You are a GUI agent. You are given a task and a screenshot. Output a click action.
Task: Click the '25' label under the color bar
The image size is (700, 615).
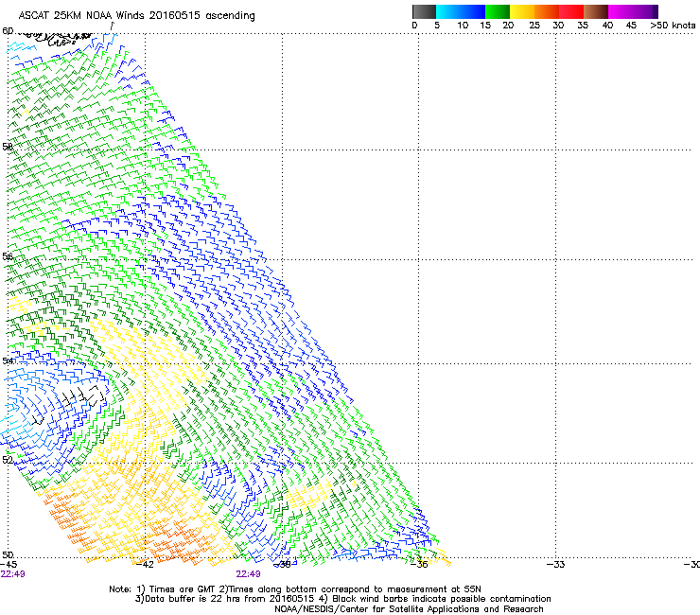tap(534, 26)
